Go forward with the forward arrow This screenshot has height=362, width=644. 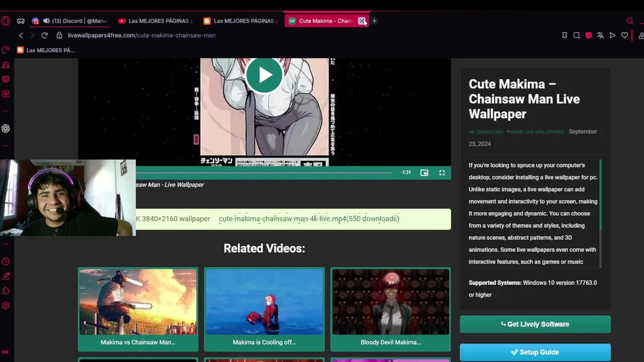tap(32, 35)
